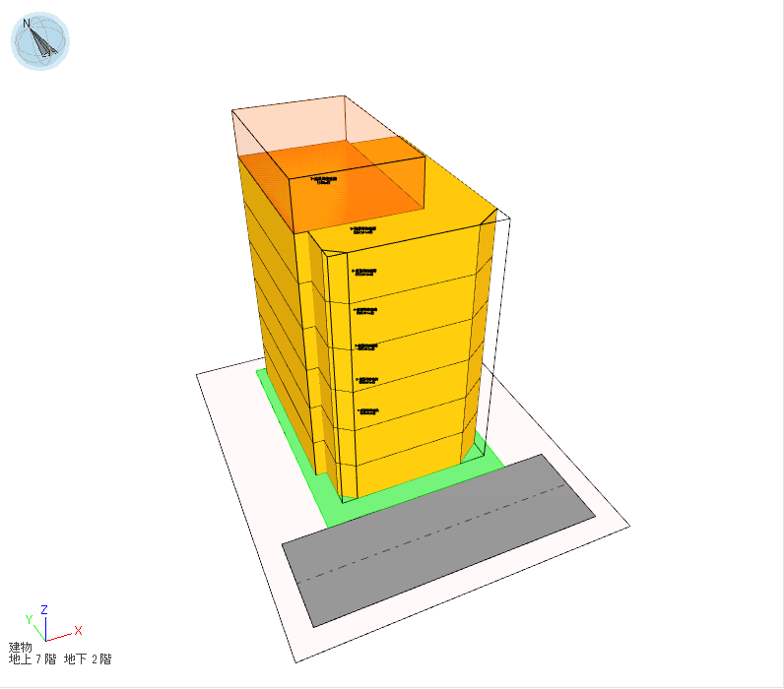This screenshot has width=784, height=689.
Task: Select the middle floor label on front facade
Action: [366, 346]
